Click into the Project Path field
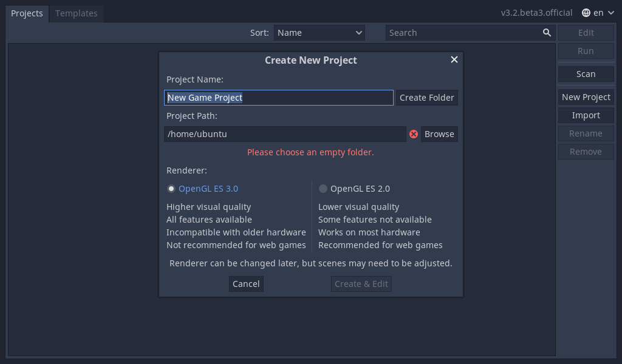622x364 pixels. (285, 134)
